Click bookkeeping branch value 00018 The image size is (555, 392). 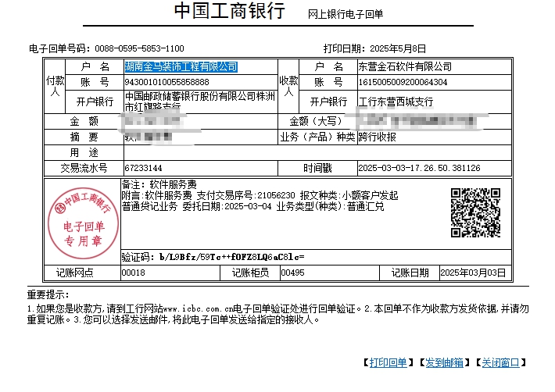point(134,273)
